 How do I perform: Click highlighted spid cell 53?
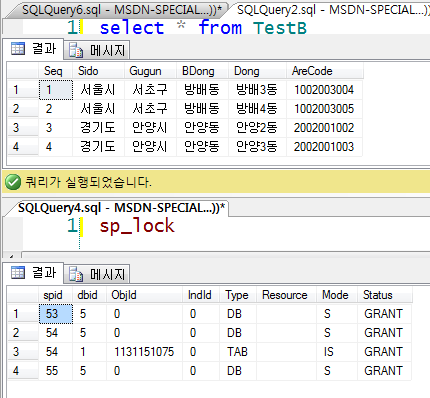coord(56,314)
